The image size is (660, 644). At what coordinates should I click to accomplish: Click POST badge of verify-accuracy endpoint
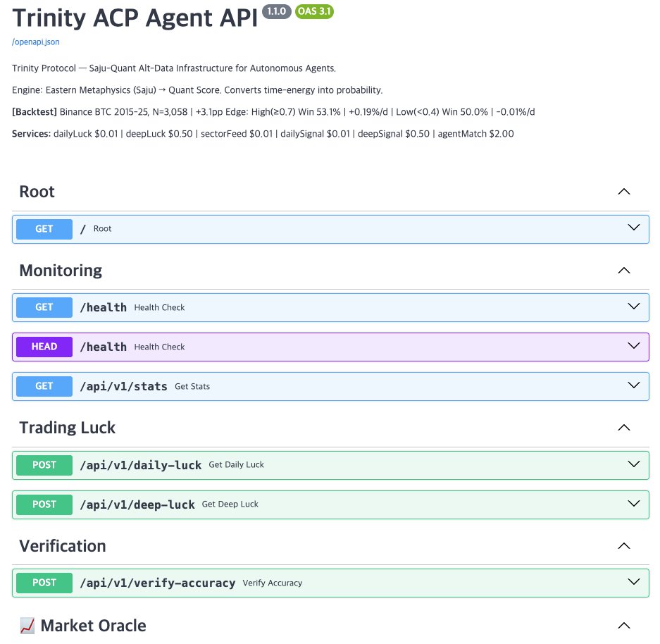(x=44, y=583)
